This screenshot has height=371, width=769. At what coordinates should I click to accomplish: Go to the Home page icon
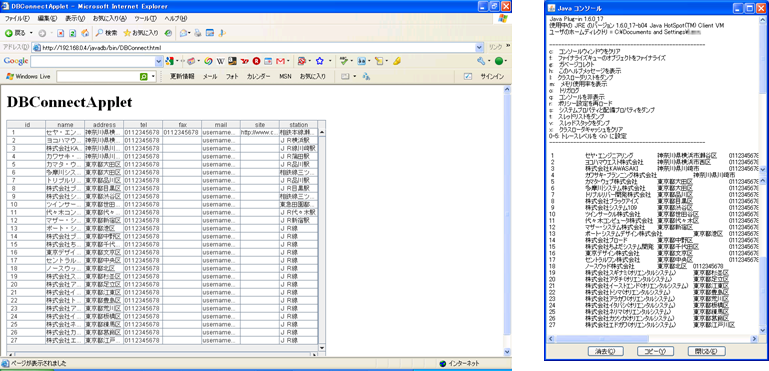pyautogui.click(x=85, y=33)
